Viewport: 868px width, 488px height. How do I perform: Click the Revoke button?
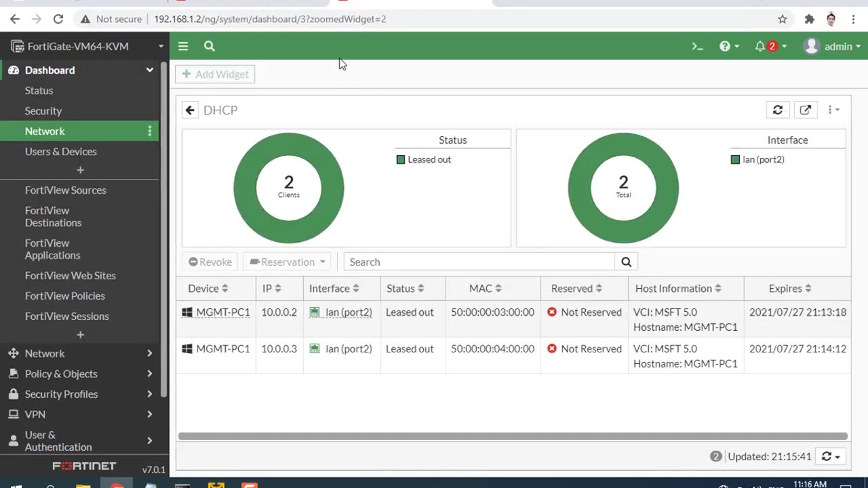click(210, 262)
